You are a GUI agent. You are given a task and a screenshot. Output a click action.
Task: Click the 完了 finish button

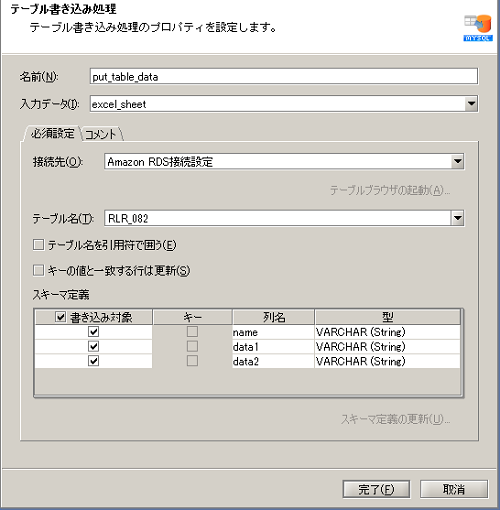coord(376,489)
